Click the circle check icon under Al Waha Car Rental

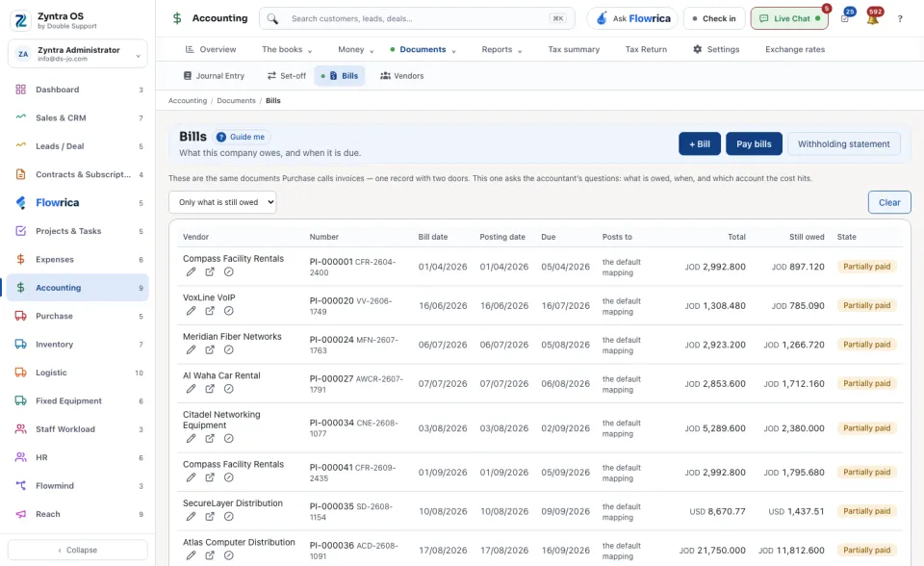[229, 389]
